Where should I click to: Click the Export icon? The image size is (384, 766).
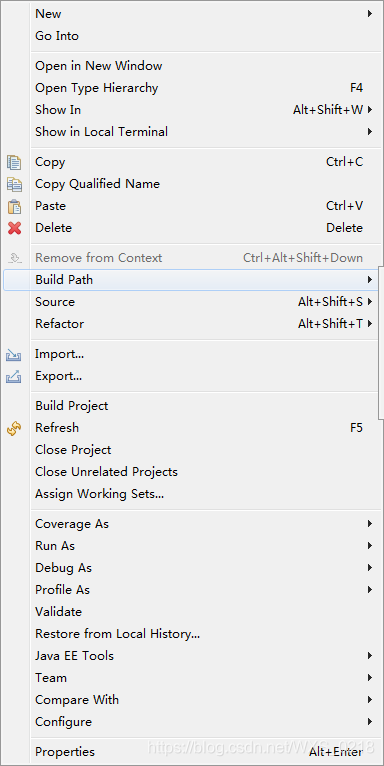(x=14, y=377)
